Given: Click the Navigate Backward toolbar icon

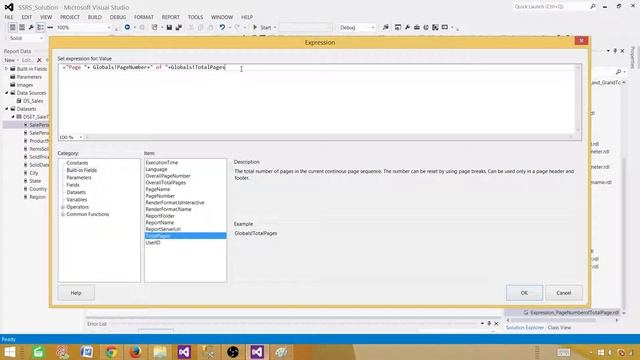Looking at the screenshot, I should tap(127, 27).
